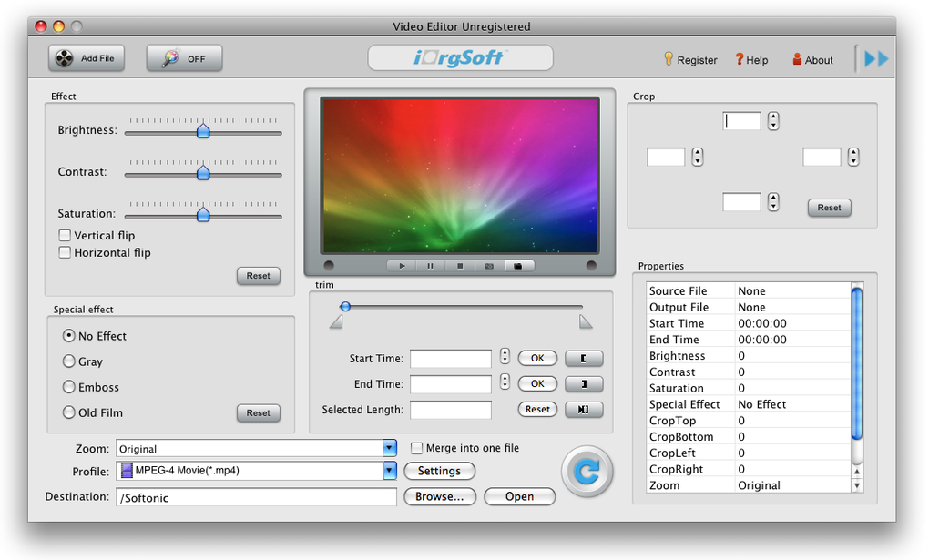929x560 pixels.
Task: Click the blue trim playhead knob
Action: click(345, 306)
